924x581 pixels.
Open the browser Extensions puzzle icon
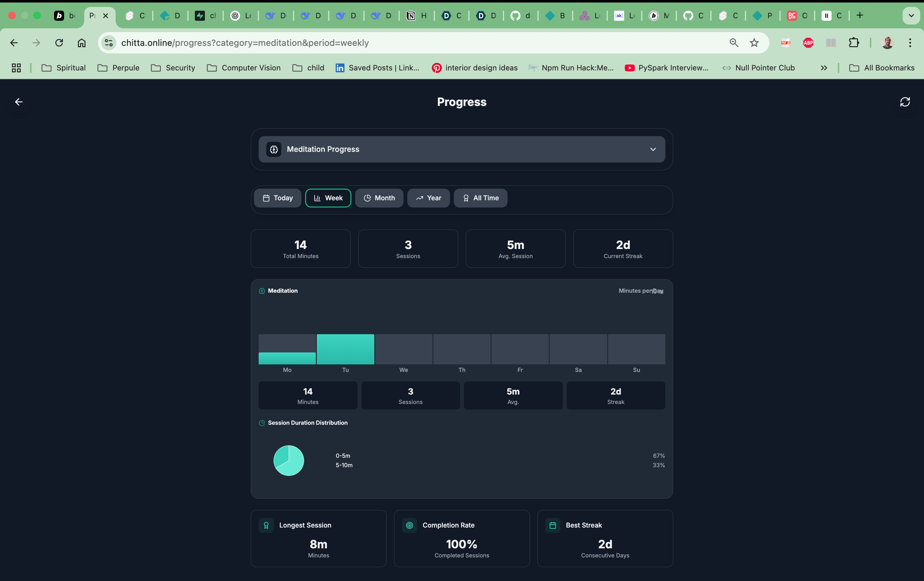coord(854,42)
